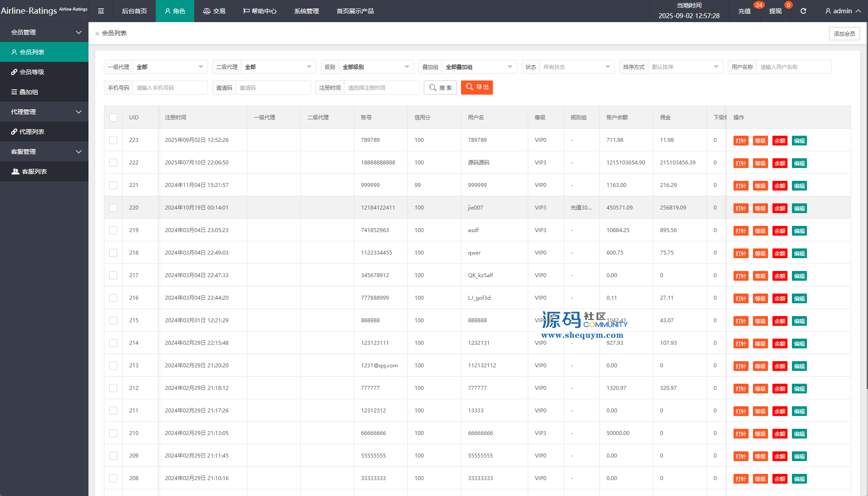This screenshot has width=868, height=496.
Task: Click the sidebar collapse hamburger icon
Action: [101, 11]
